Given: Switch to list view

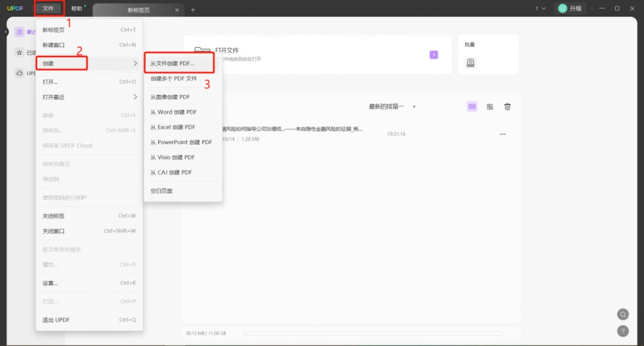Looking at the screenshot, I should click(472, 106).
